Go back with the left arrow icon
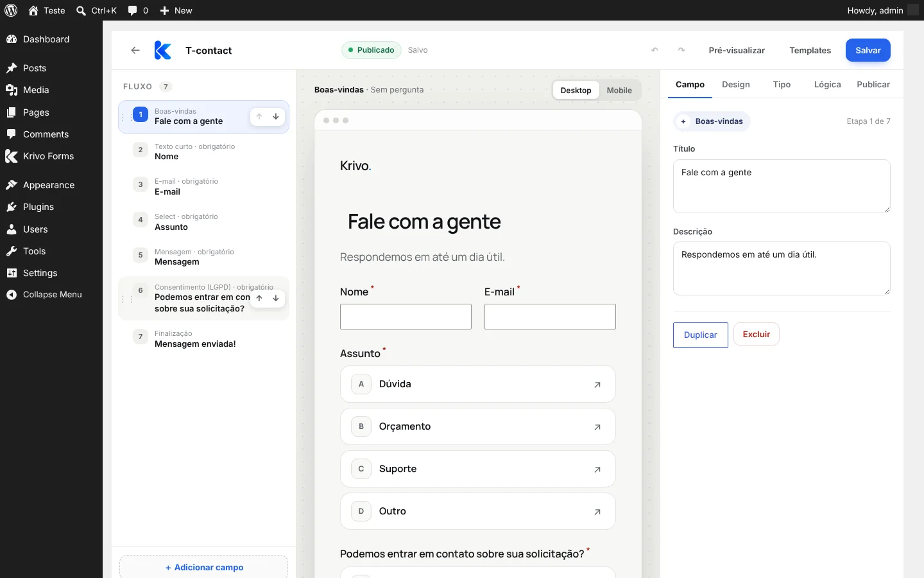The width and height of the screenshot is (924, 578). [x=135, y=50]
